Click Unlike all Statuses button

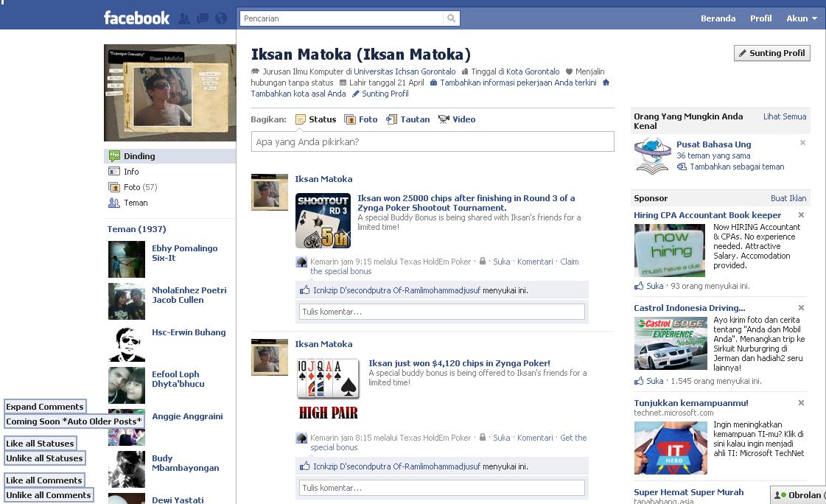(x=44, y=458)
